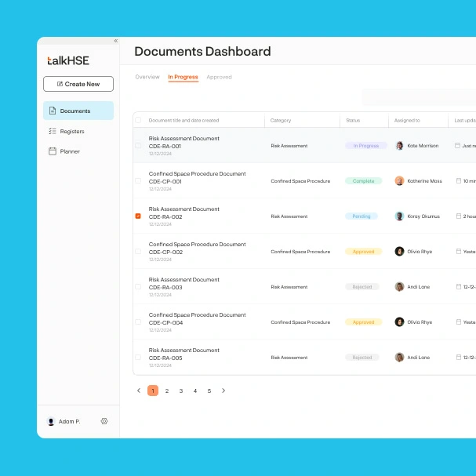The height and width of the screenshot is (476, 476).
Task: Click Rejected badge in CDE-RA-003 row
Action: tap(362, 286)
